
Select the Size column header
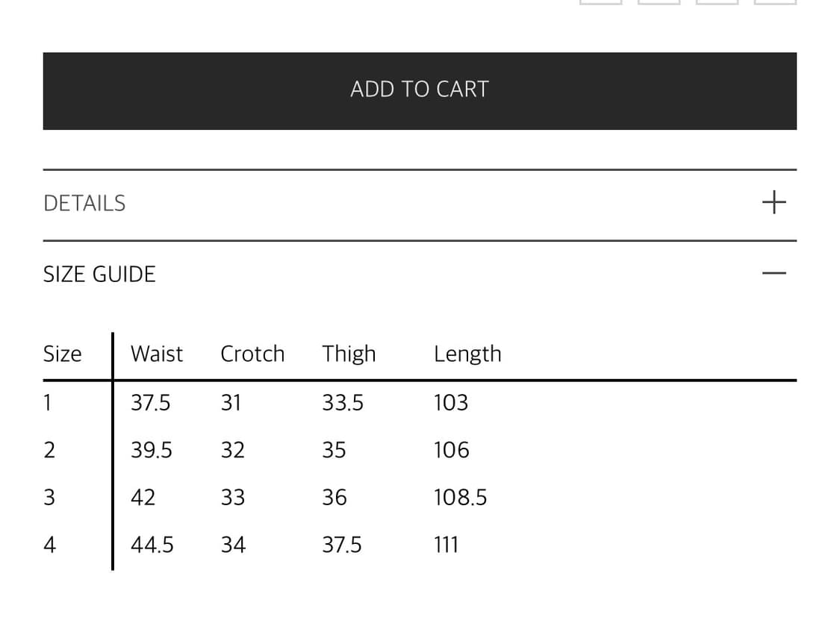(x=62, y=354)
